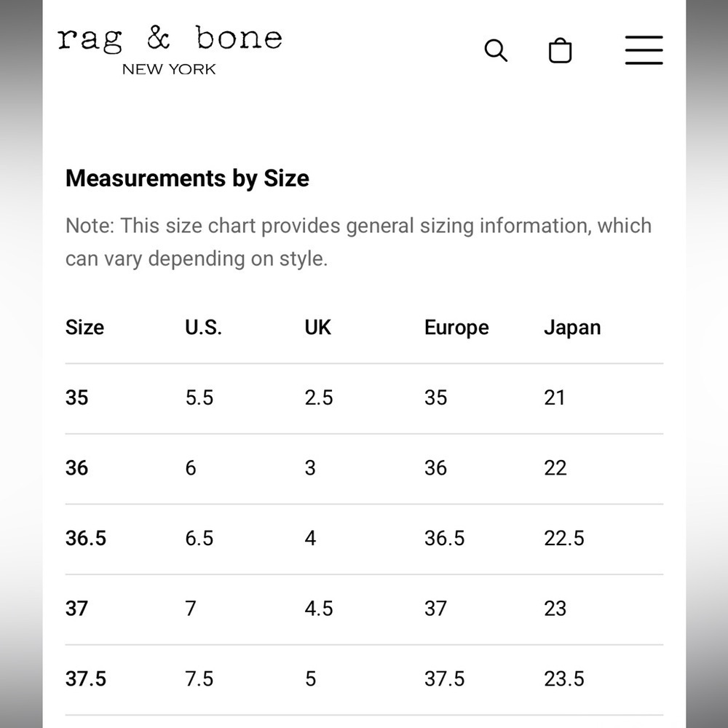Click the size 35 row label
This screenshot has height=728, width=728.
[x=76, y=397]
